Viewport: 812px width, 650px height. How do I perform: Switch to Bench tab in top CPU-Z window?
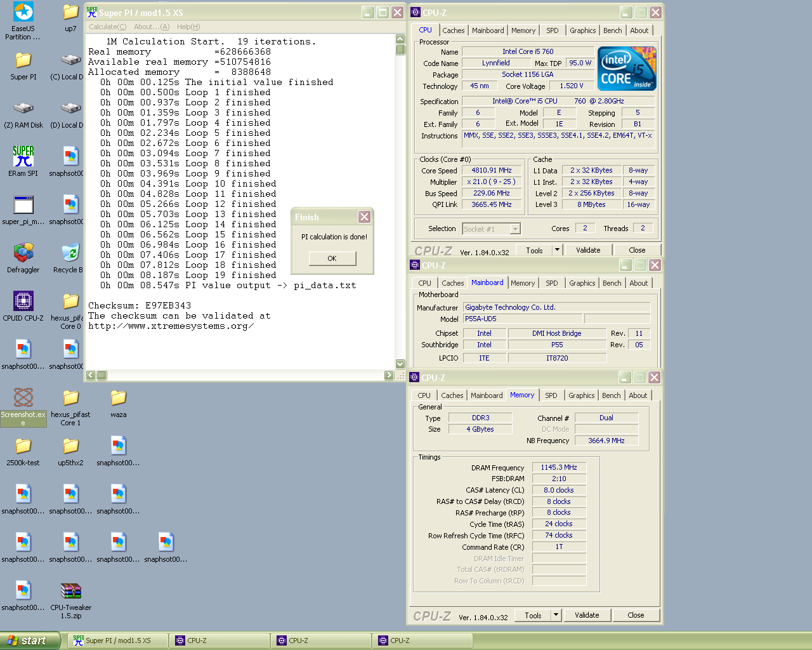pos(613,30)
